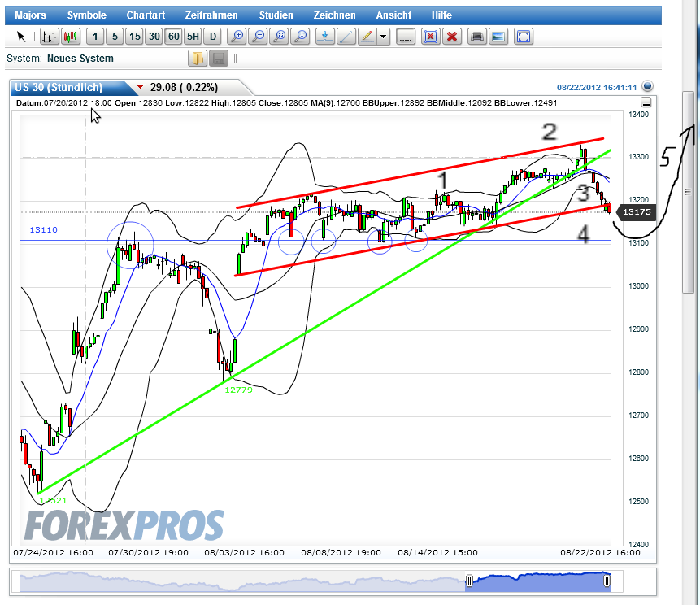Delete all drawings with the red X icon
The image size is (700, 605).
(x=452, y=37)
